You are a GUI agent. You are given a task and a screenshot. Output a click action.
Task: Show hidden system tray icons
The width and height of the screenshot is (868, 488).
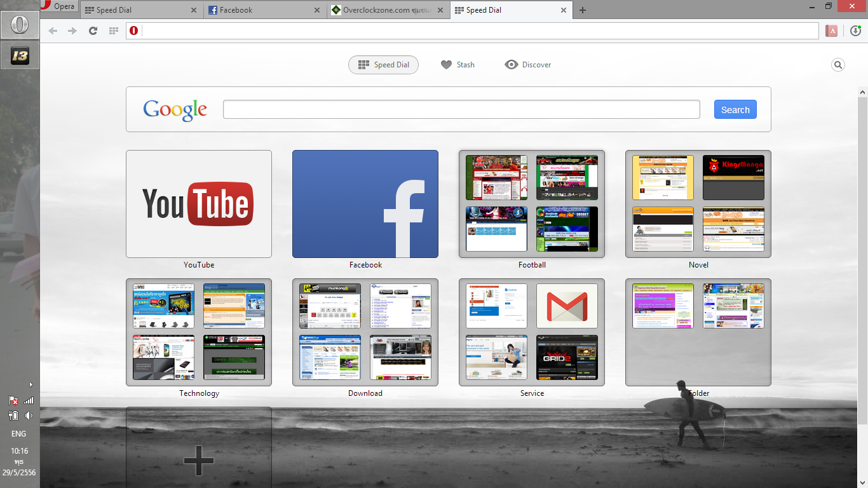coord(31,384)
